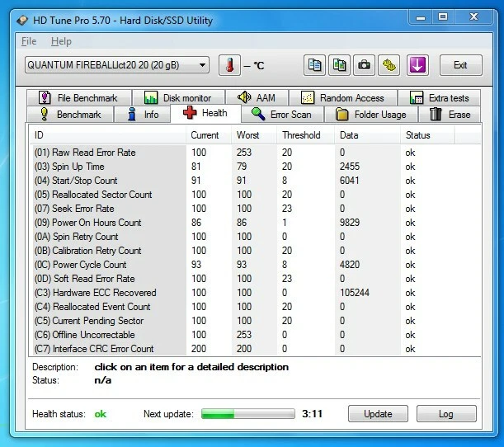Image resolution: width=504 pixels, height=447 pixels.
Task: Click the copy screenshot to clipboard icon
Action: [x=339, y=65]
